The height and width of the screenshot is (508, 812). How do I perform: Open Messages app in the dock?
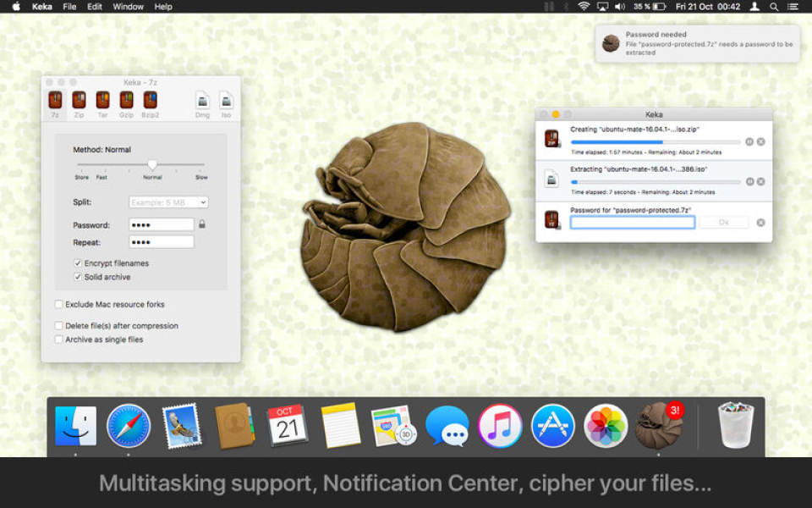pyautogui.click(x=447, y=426)
